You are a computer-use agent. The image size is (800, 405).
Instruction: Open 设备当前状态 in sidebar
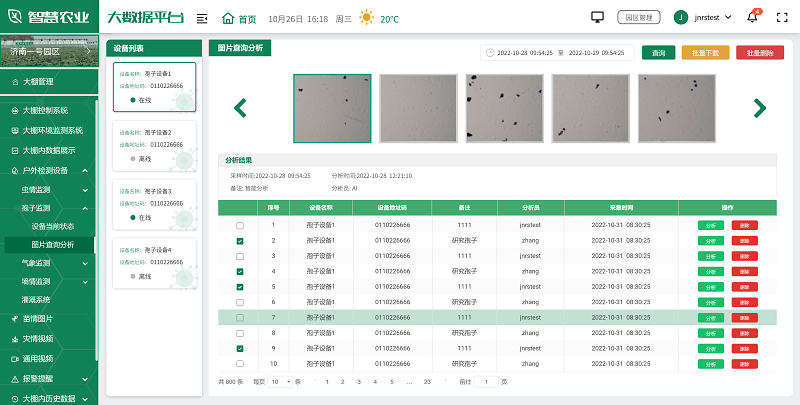(x=59, y=226)
